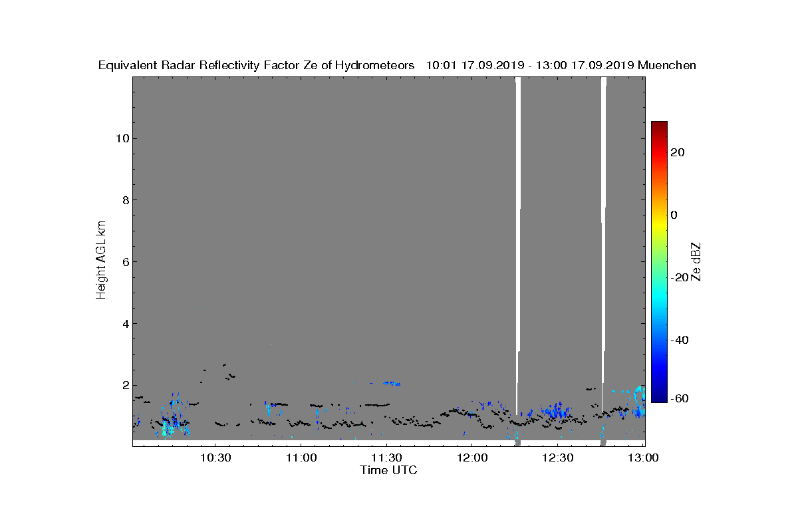Click the 10:30 time tick label
Viewport: 798px width, 532px height.
point(215,458)
